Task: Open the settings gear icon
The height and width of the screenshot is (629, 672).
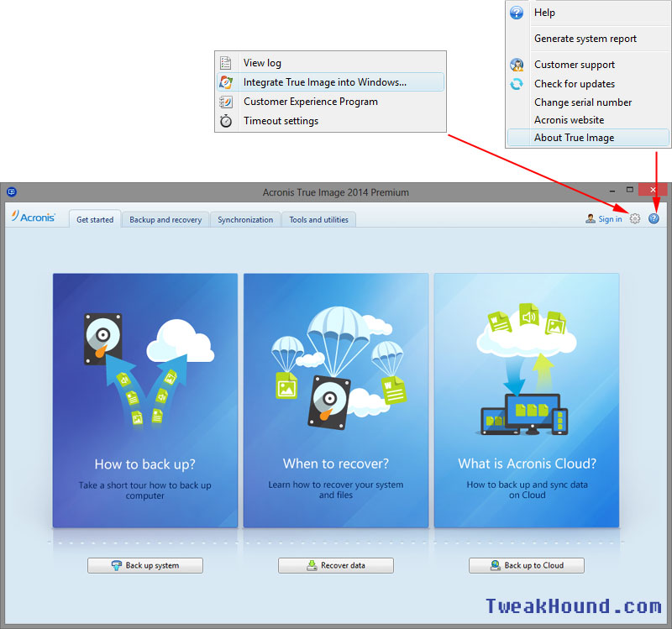Action: 635,218
